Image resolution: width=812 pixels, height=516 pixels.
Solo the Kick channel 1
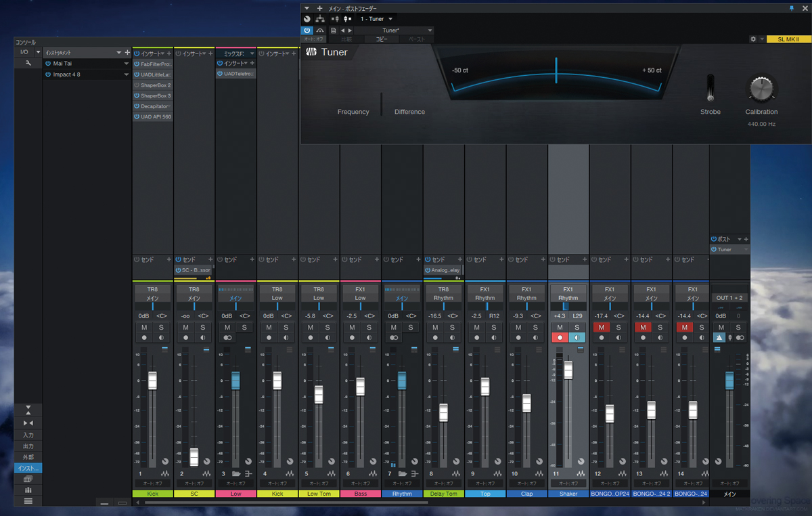click(161, 328)
